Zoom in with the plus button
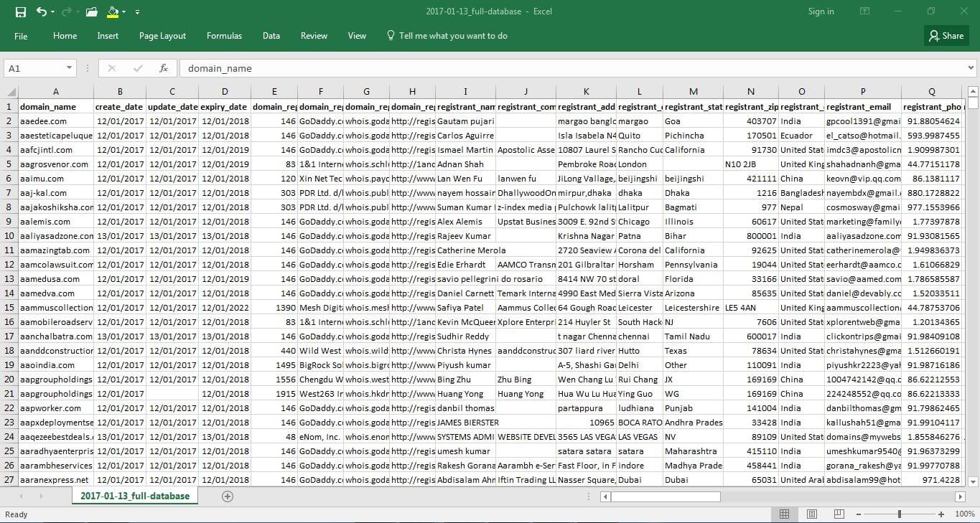 940,514
